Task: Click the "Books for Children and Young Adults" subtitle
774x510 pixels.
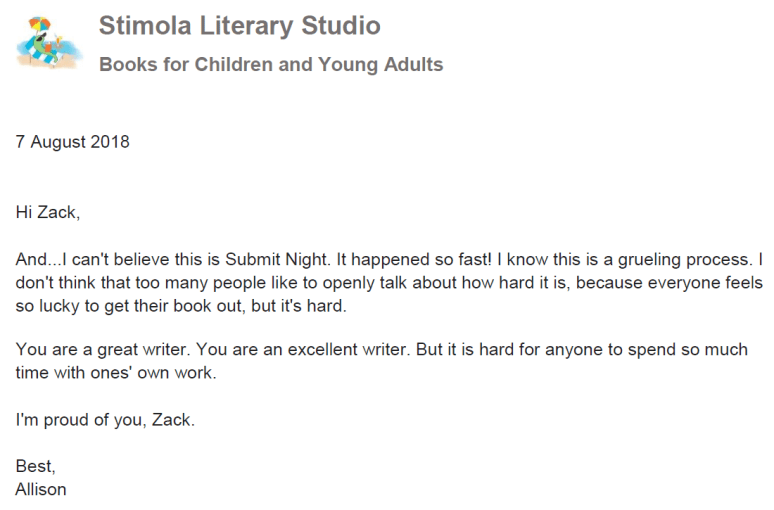Action: coord(270,66)
